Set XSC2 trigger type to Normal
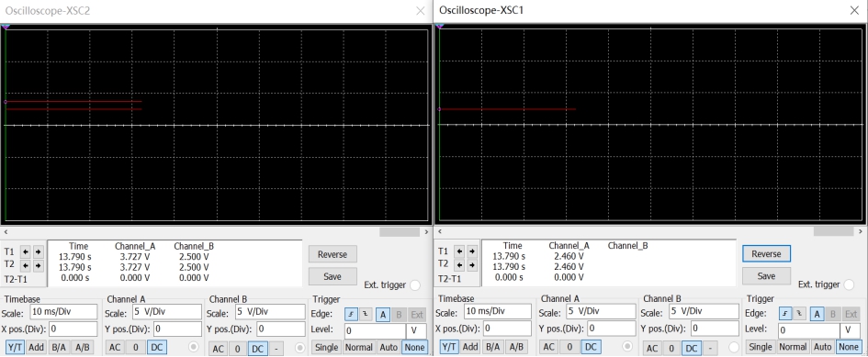This screenshot has height=357, width=868. point(359,347)
